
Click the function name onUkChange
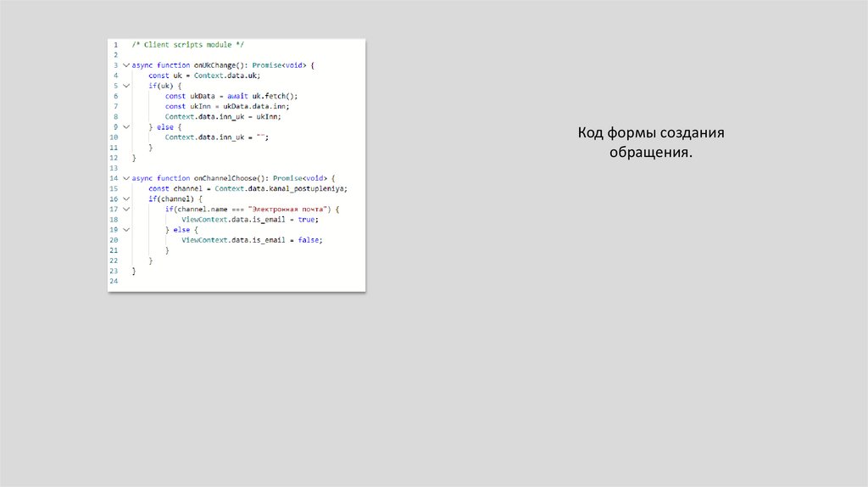[x=214, y=65]
